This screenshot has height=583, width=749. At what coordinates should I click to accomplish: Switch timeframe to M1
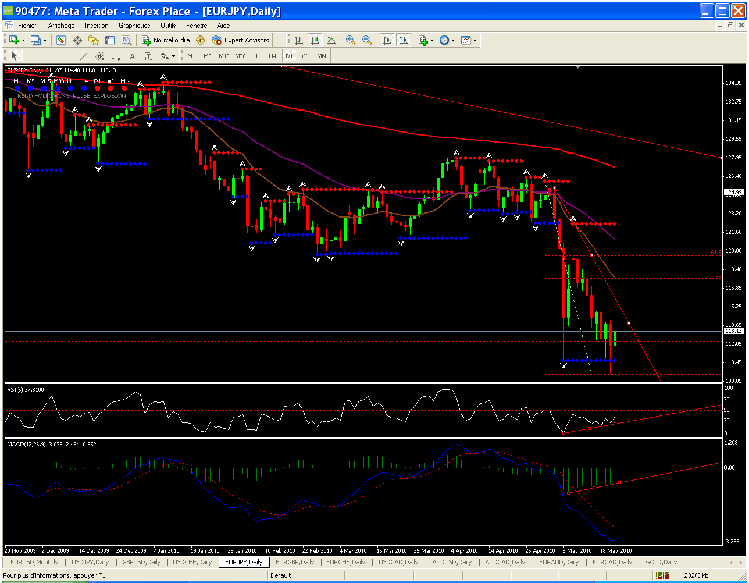[x=190, y=56]
